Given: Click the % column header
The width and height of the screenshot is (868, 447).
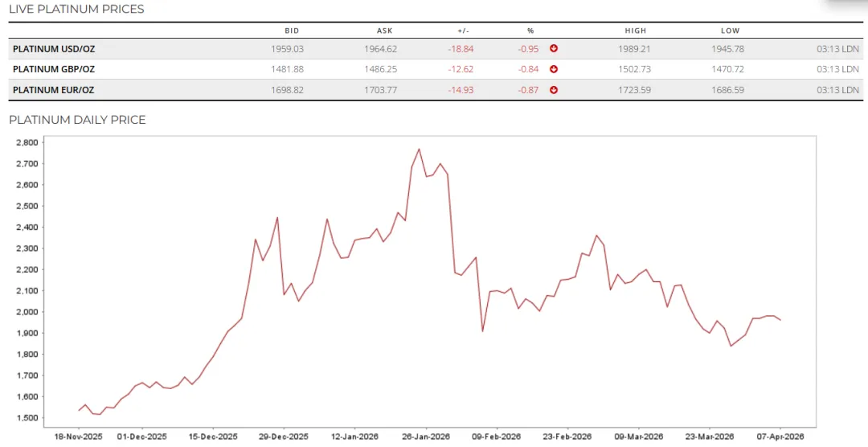Looking at the screenshot, I should point(530,31).
